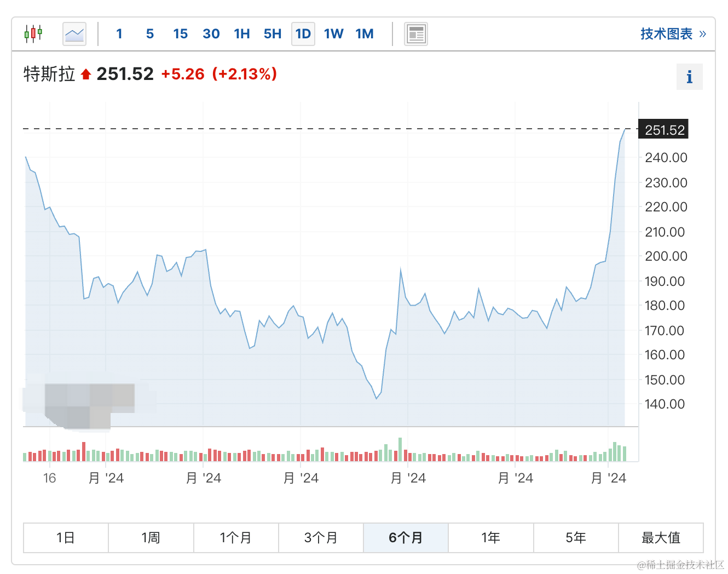This screenshot has height=574, width=728.
Task: Choose the 1周 time range tab
Action: (151, 538)
